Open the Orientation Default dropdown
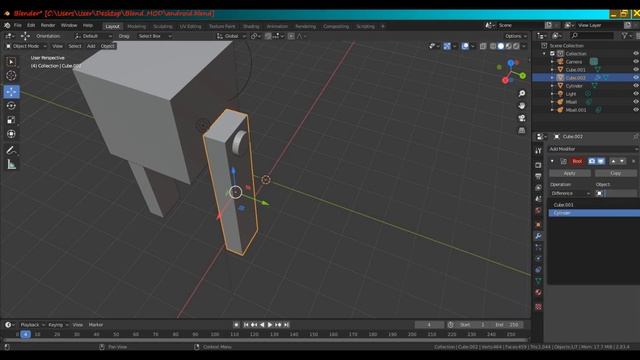 click(x=93, y=36)
